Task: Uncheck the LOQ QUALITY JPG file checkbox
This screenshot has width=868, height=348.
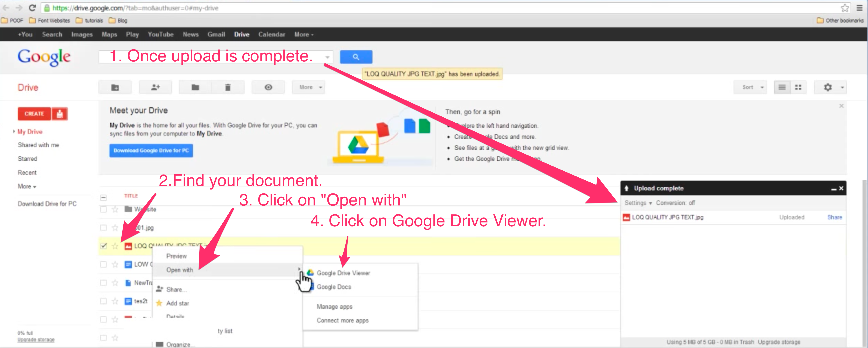Action: 103,246
